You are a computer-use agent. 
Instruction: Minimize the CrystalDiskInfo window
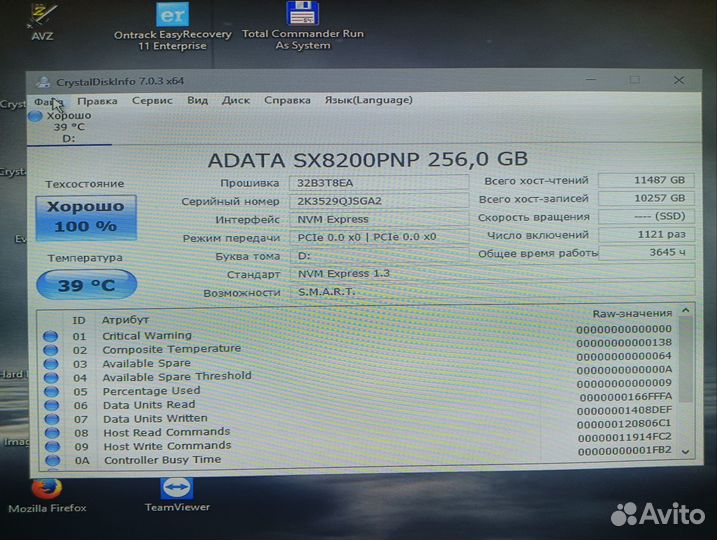pyautogui.click(x=591, y=80)
